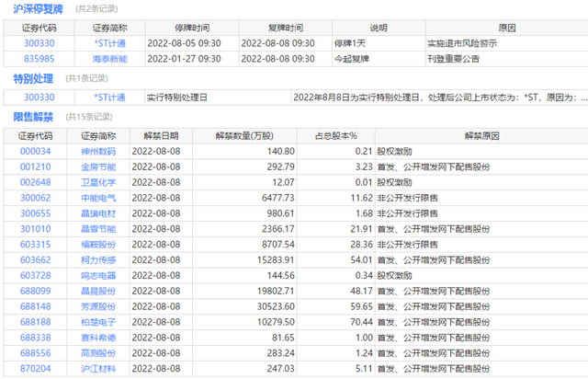Select cell 实行特别处理日
Image resolution: width=588 pixels, height=379 pixels.
tap(176, 98)
